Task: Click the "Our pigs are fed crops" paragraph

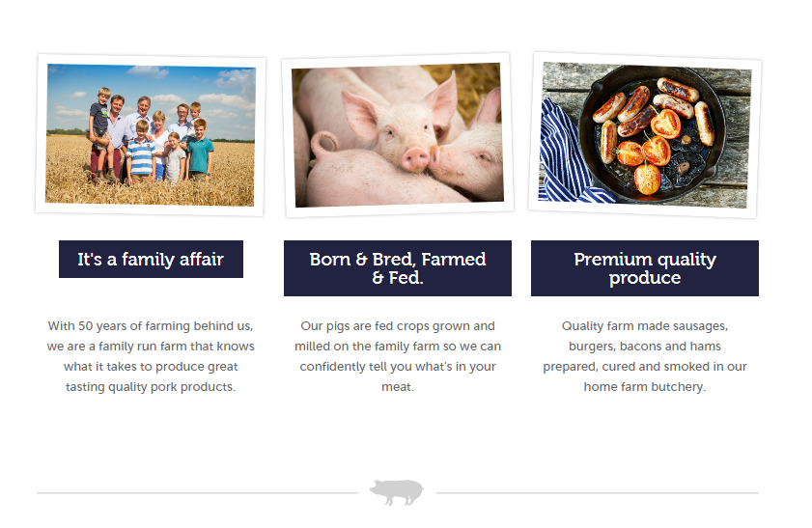Action: tap(398, 356)
